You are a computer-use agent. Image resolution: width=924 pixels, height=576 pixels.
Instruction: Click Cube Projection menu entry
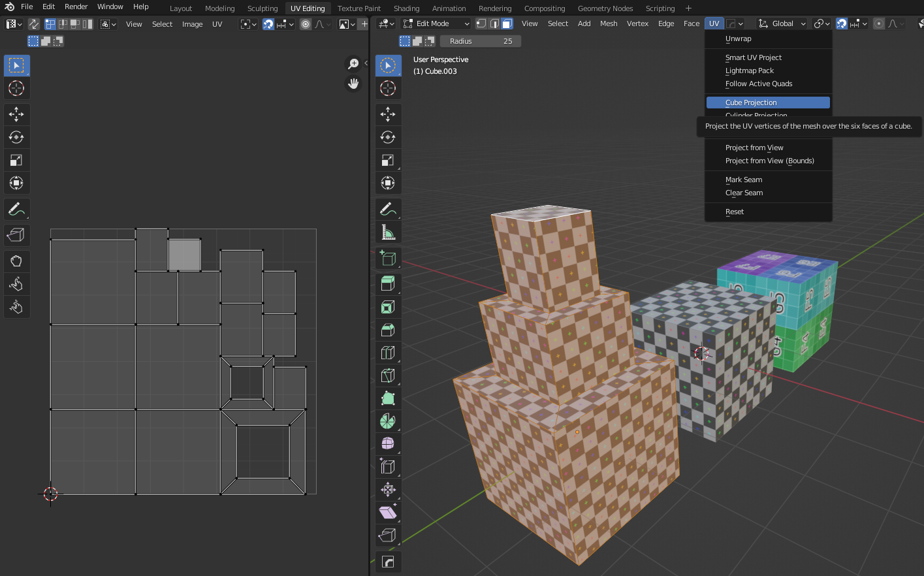769,103
